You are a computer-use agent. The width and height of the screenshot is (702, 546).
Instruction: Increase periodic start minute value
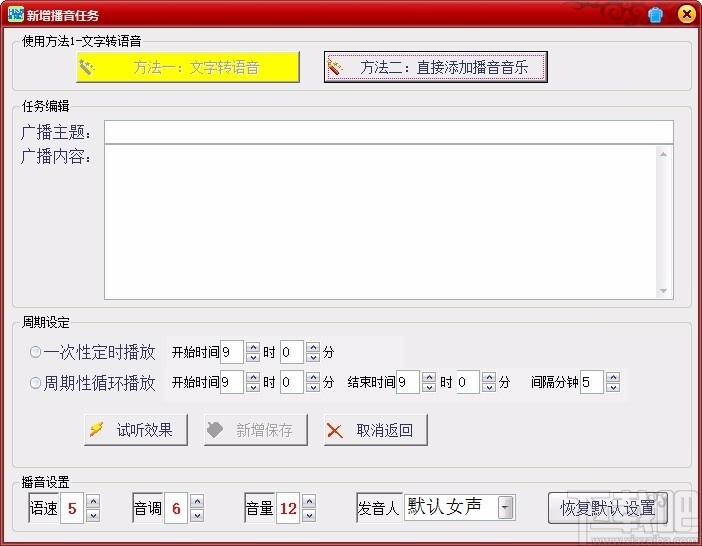pyautogui.click(x=313, y=377)
